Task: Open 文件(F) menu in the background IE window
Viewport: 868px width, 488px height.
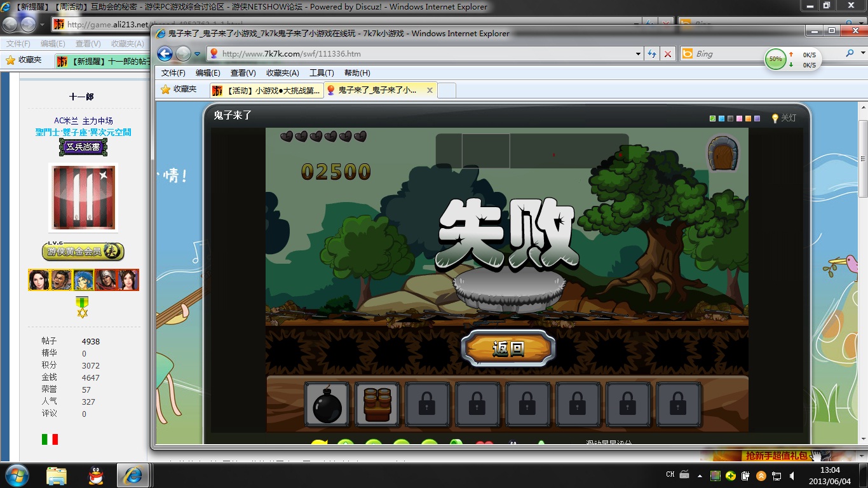Action: 18,44
